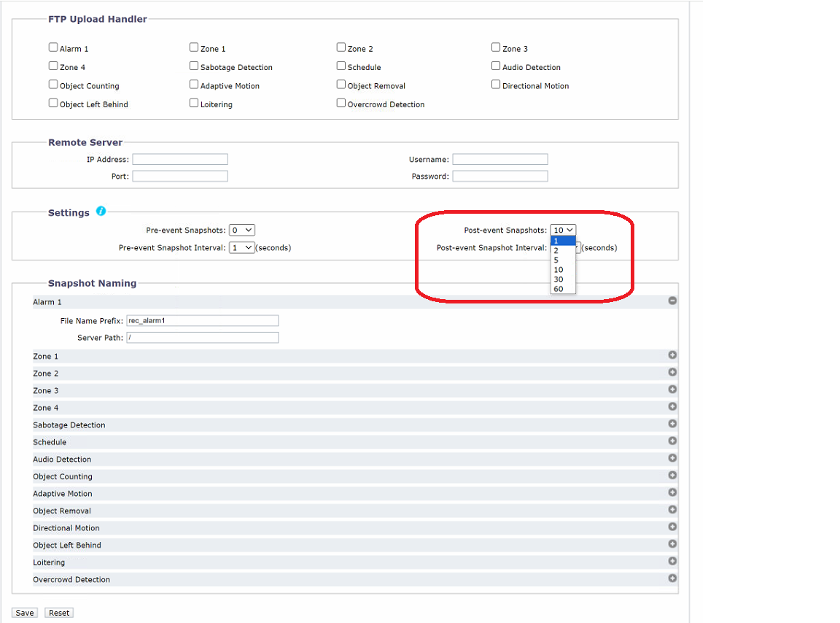Image resolution: width=840 pixels, height=623 pixels.
Task: Check the Sabotage Detection upload handler
Action: (x=194, y=66)
